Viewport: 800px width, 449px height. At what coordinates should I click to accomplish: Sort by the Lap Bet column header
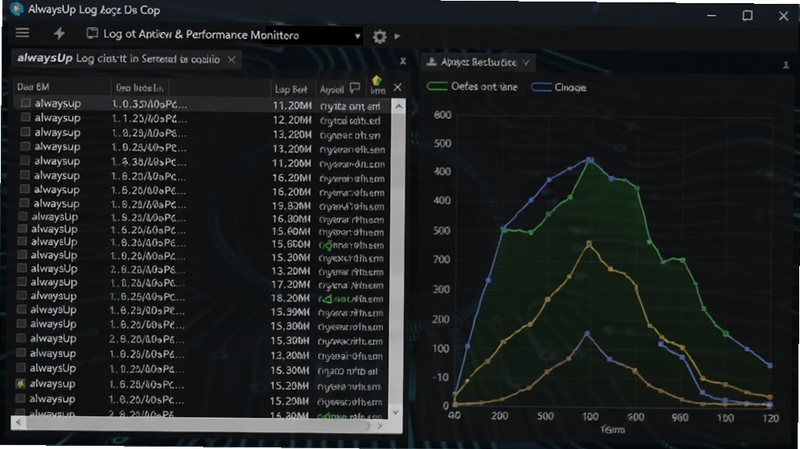coord(291,90)
